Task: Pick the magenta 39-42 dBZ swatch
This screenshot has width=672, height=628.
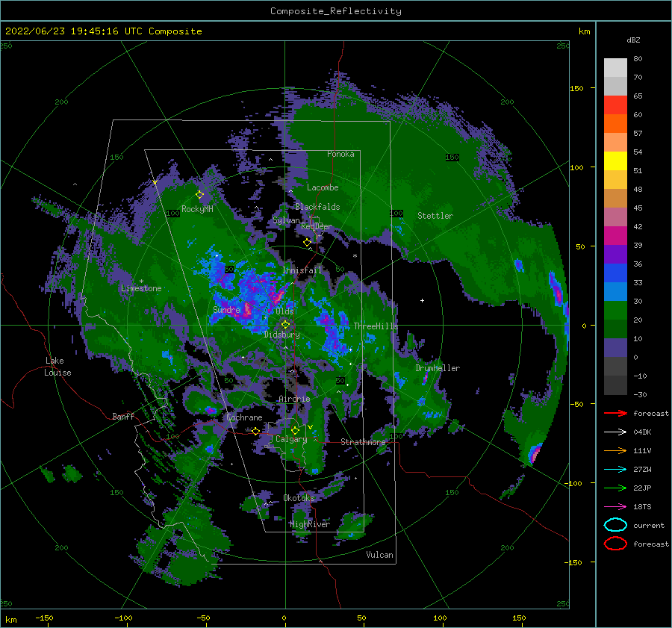Action: tap(615, 236)
